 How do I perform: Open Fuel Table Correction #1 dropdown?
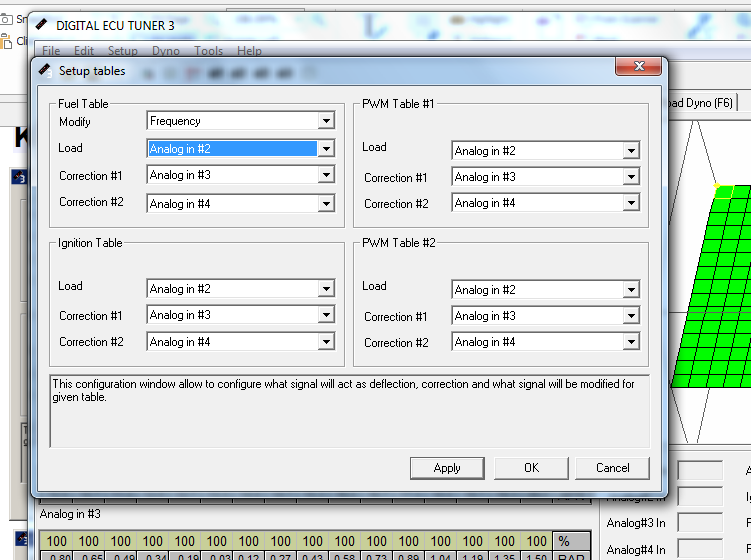326,176
